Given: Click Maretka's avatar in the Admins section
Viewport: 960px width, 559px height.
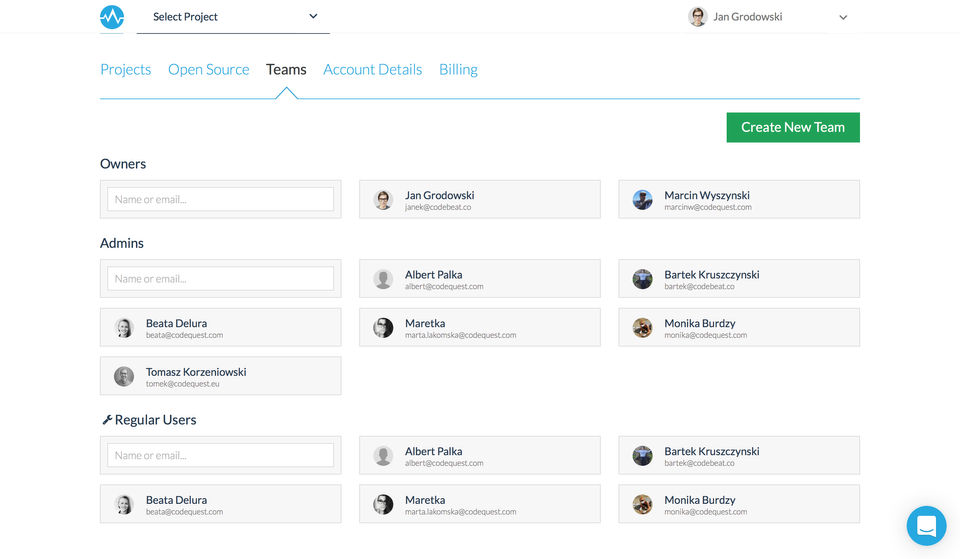Looking at the screenshot, I should tap(383, 328).
